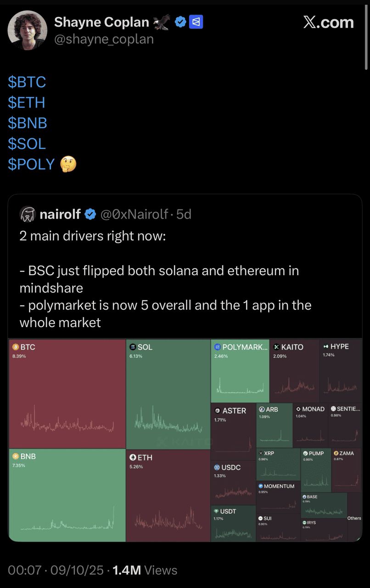The image size is (370, 588).
Task: Click the 1.4M Views count
Action: 145,570
